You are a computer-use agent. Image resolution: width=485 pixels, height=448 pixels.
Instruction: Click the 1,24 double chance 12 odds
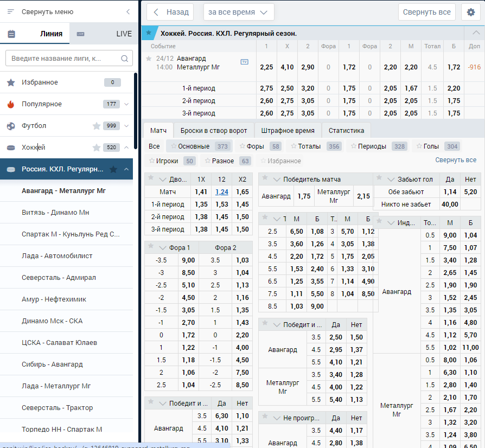222,191
